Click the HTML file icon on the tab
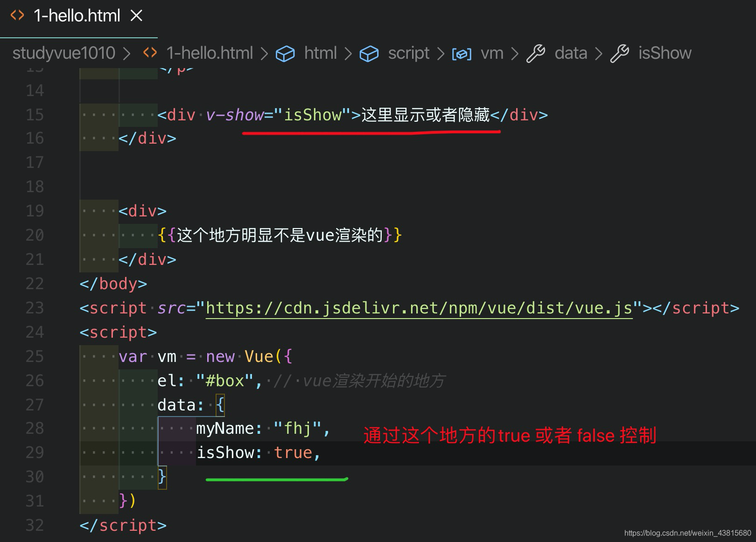 pos(17,16)
